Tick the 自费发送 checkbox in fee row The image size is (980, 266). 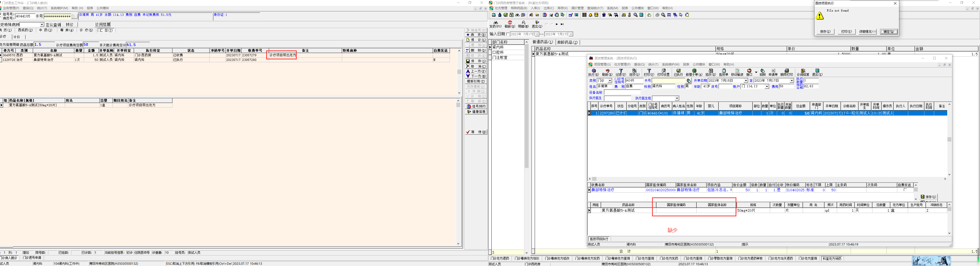tap(905, 190)
